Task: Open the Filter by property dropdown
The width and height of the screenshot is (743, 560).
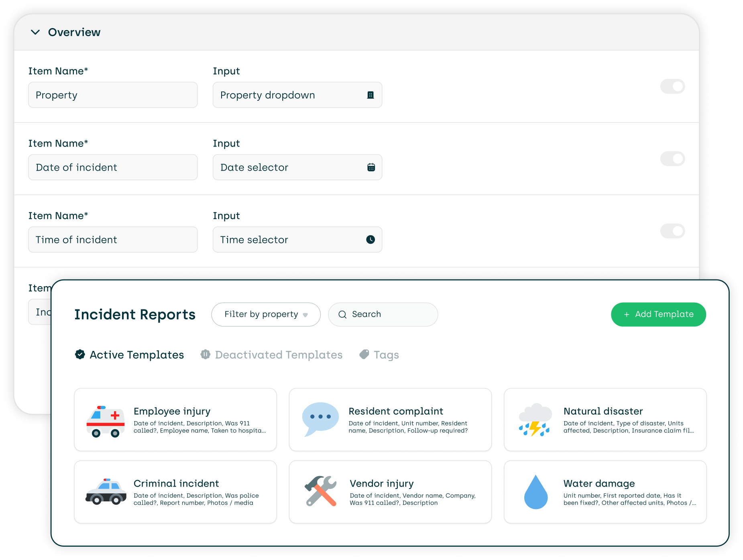Action: tap(266, 314)
